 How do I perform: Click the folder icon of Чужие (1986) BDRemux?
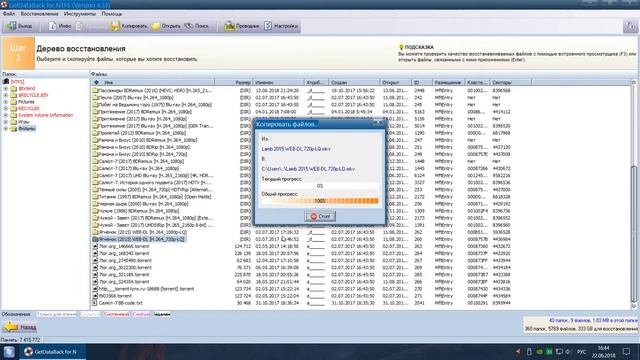pyautogui.click(x=95, y=211)
